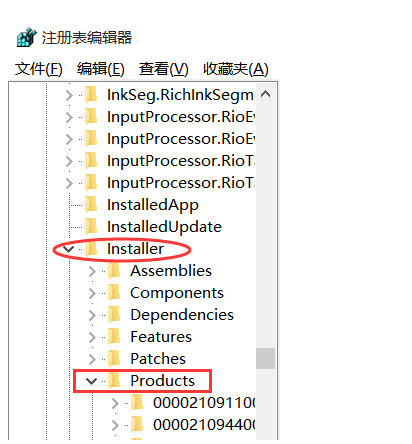Click the Registry Editor app icon

click(x=27, y=37)
